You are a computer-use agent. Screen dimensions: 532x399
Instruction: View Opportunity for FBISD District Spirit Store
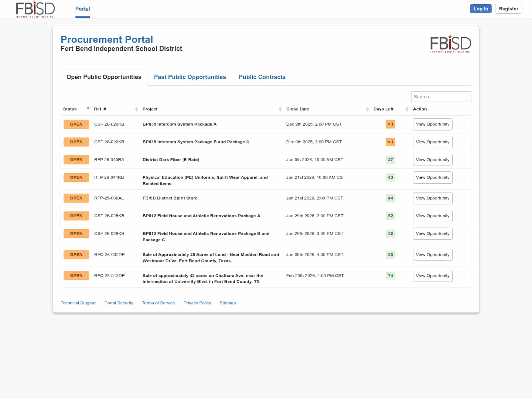click(x=432, y=198)
